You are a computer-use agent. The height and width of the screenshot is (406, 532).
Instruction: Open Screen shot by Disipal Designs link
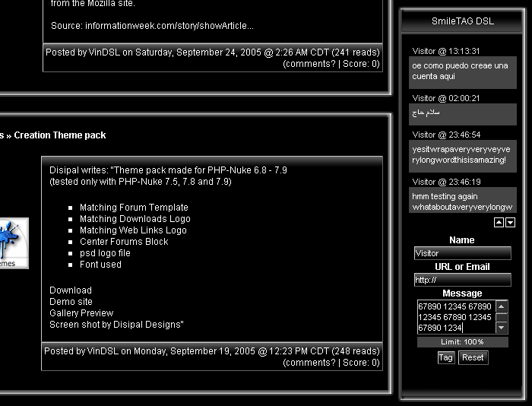coord(116,325)
